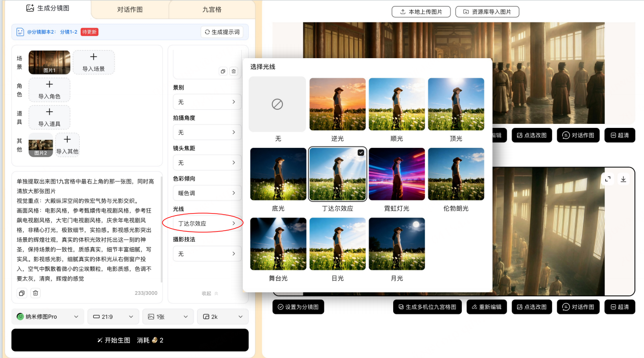
Task: Switch to the 九宫格 tab
Action: point(212,9)
